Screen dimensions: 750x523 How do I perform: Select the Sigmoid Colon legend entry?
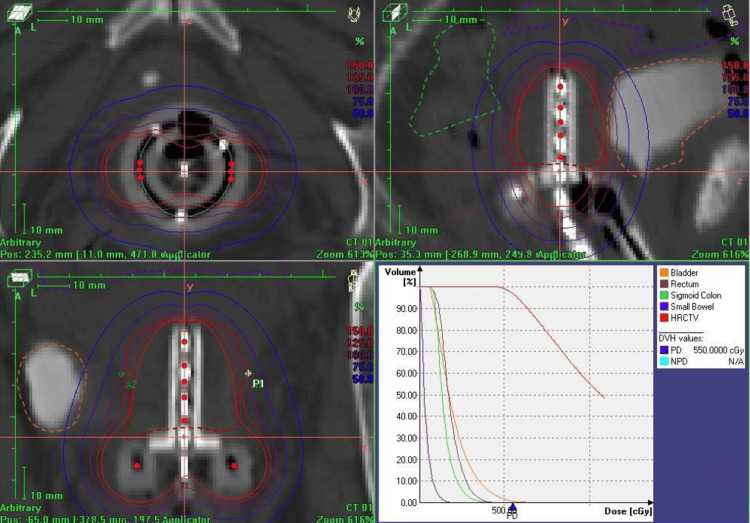point(690,296)
